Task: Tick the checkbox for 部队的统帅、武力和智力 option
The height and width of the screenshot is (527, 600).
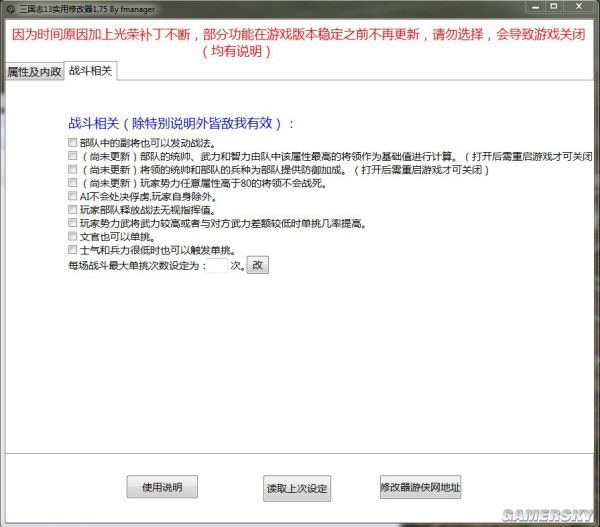Action: [x=72, y=156]
